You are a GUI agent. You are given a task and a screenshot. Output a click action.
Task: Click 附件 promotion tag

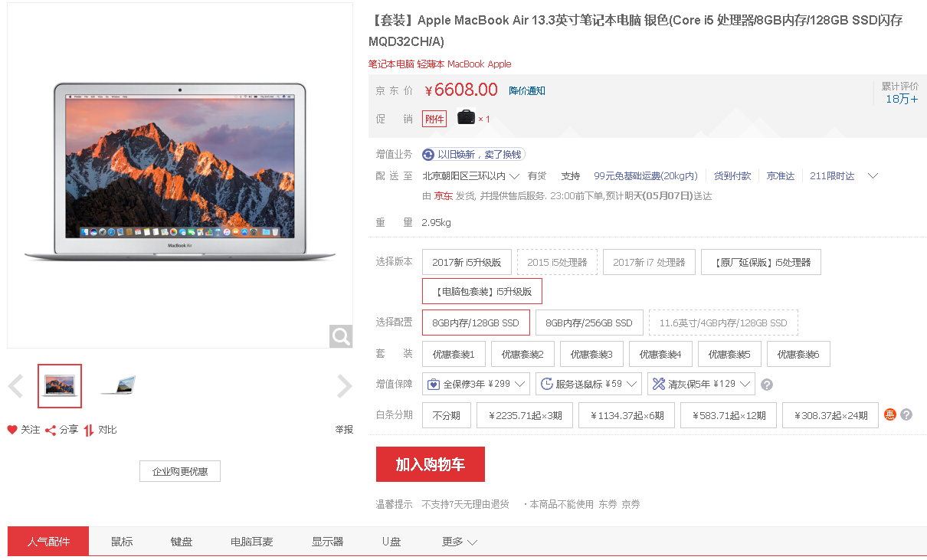click(434, 119)
